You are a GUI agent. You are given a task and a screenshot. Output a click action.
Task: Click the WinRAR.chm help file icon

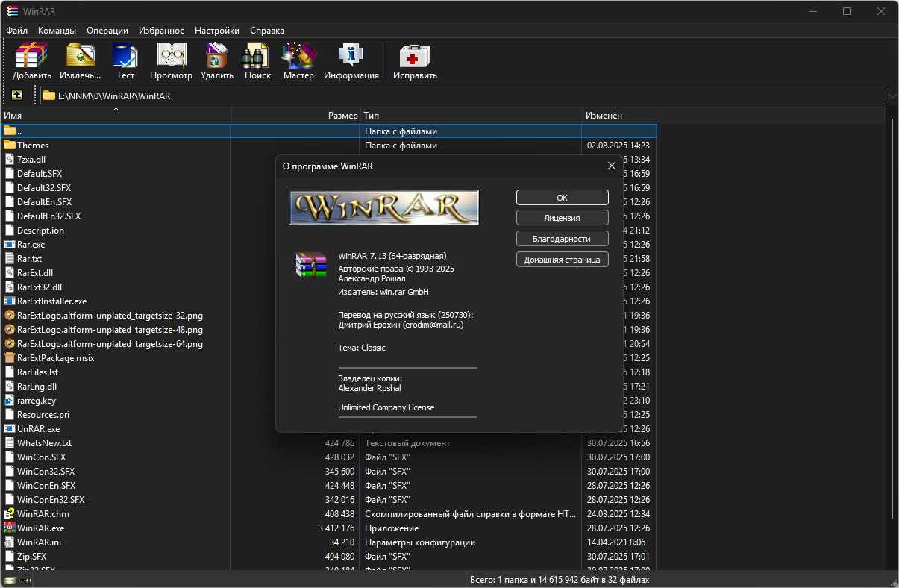[x=10, y=513]
